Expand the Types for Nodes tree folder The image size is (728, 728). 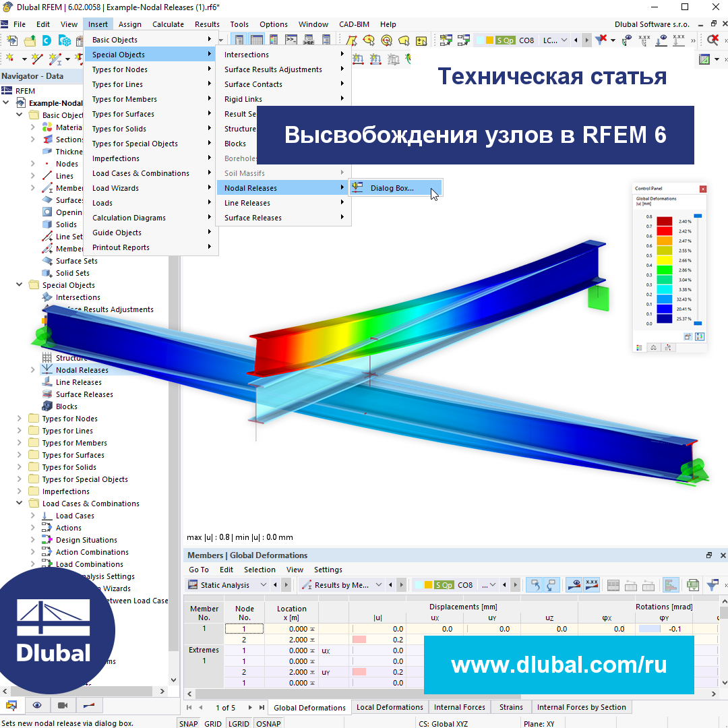[x=19, y=419]
